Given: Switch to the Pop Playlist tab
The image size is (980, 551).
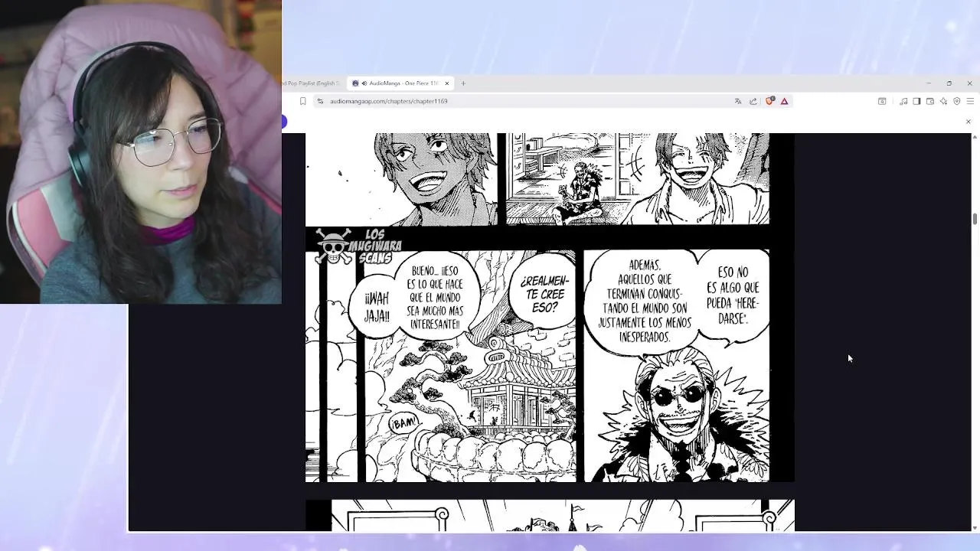Looking at the screenshot, I should pos(312,83).
